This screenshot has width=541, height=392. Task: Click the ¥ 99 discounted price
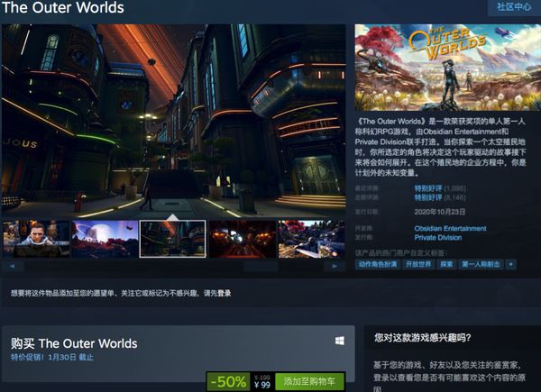click(262, 385)
